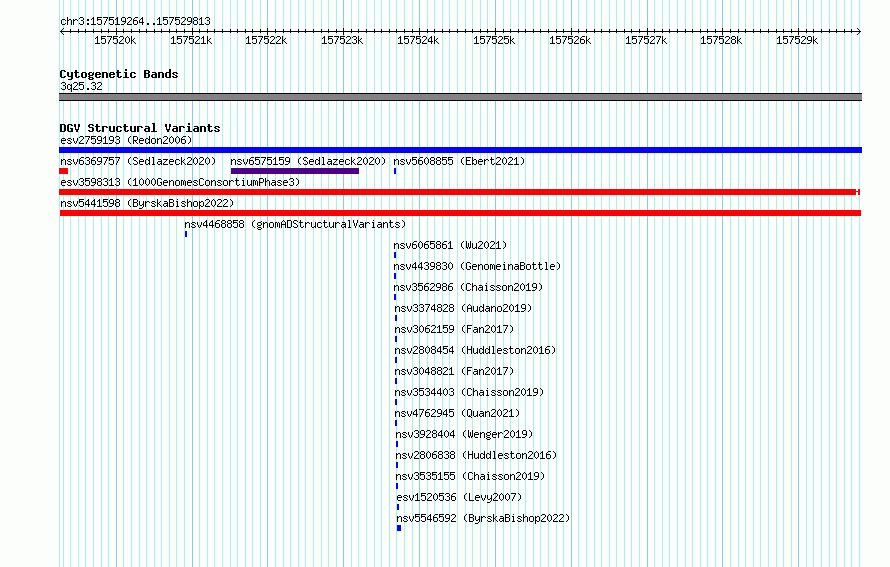Open the nsv6575159 (Sedlazeck2020) label
This screenshot has height=567, width=890.
click(x=308, y=161)
